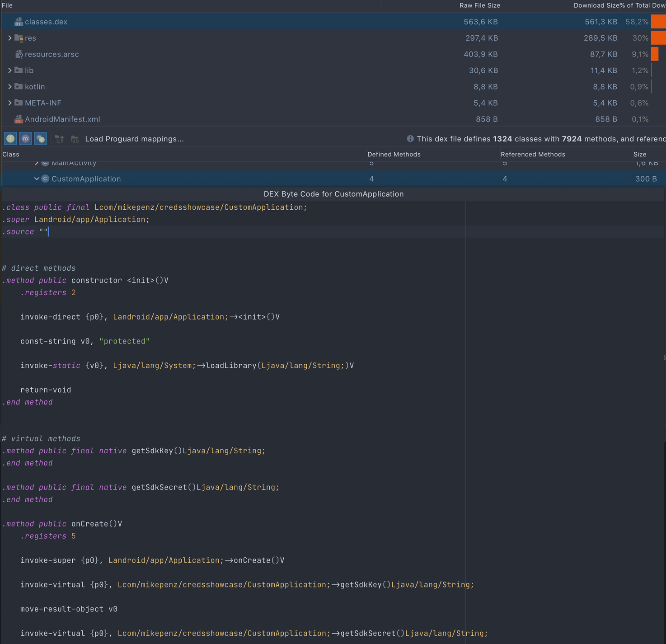Click the deobfuscate names a.b icon
This screenshot has width=666, height=644.
click(75, 139)
